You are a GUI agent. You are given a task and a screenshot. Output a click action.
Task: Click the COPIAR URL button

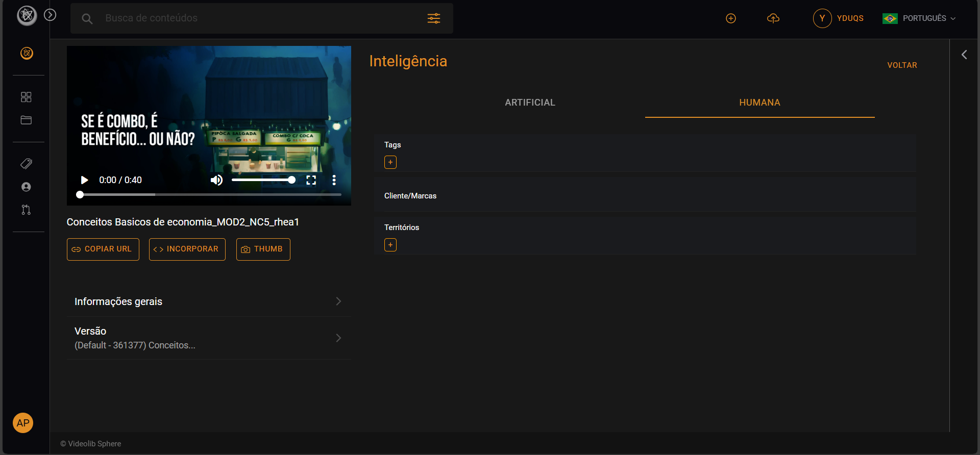[x=103, y=249]
